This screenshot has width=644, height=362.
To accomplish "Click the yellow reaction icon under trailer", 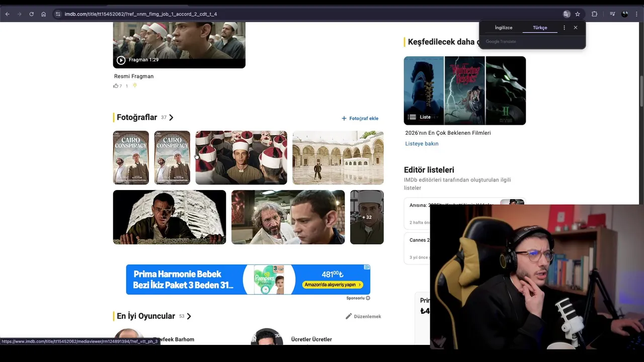I will pos(135,85).
